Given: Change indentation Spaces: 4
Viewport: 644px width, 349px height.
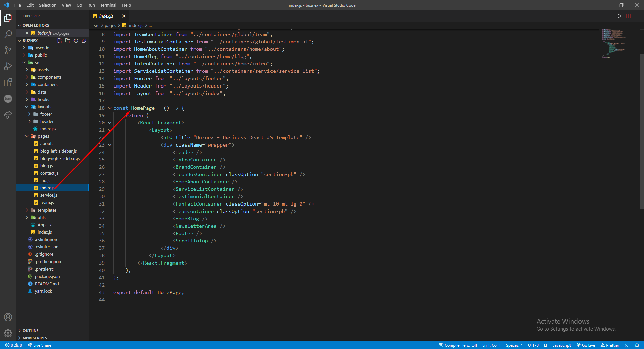Looking at the screenshot, I should click(x=514, y=345).
